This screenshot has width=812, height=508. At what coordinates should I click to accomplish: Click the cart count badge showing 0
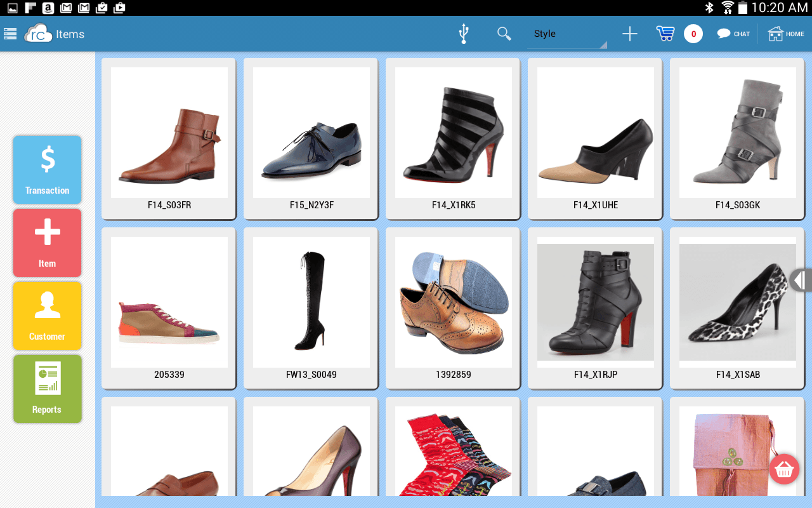click(693, 34)
